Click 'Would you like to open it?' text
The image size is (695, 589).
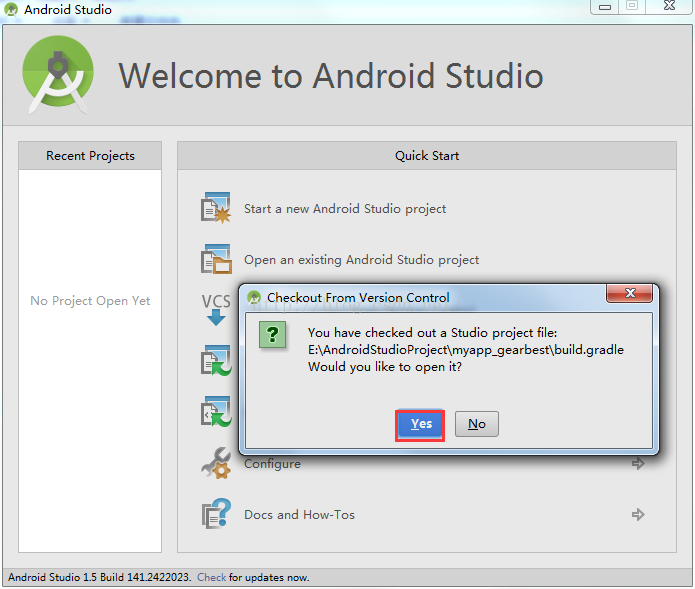tap(385, 367)
